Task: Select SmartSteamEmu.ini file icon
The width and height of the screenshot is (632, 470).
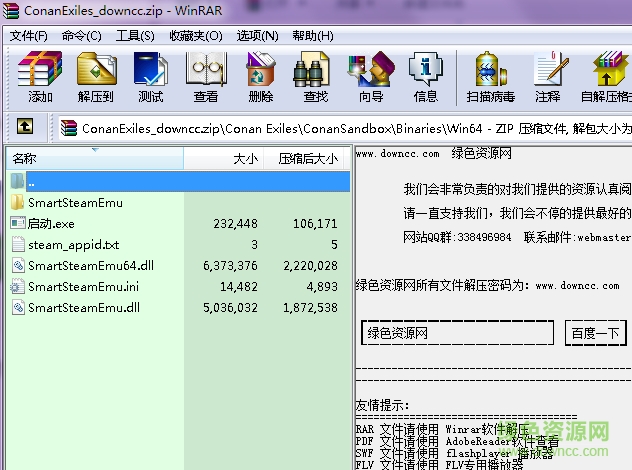Action: (x=17, y=286)
